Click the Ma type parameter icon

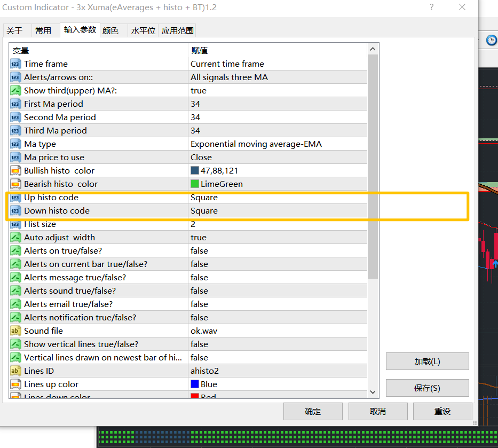[x=15, y=144]
